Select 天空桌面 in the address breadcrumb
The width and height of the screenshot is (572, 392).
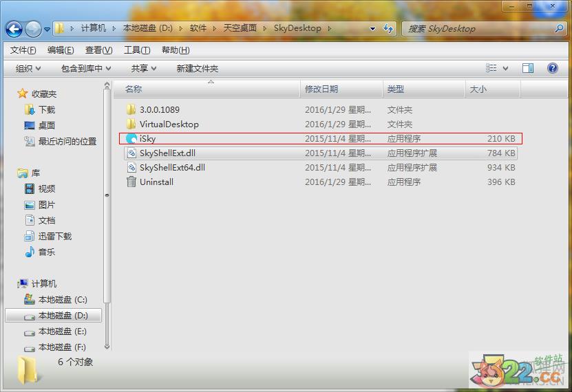coord(240,28)
